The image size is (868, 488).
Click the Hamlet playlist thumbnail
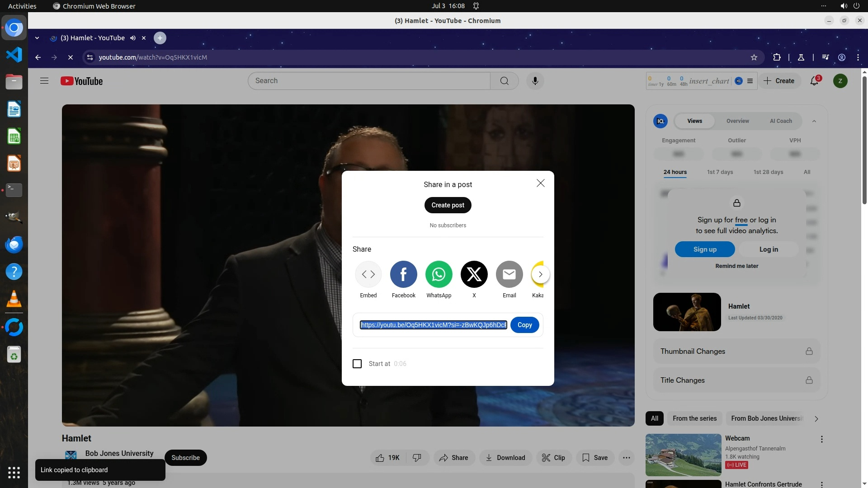coord(687,312)
